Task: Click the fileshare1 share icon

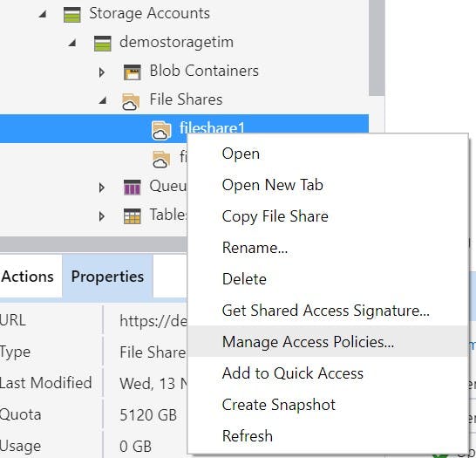Action: point(161,130)
